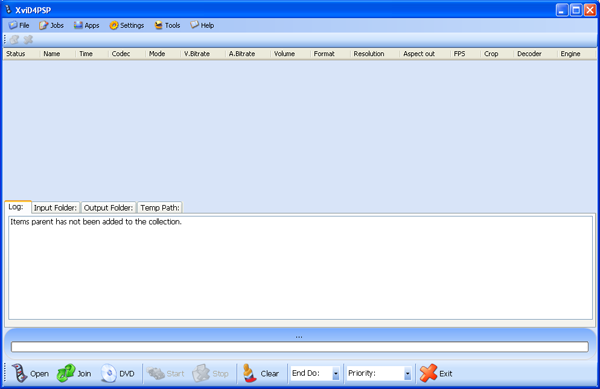The image size is (600, 389).
Task: Click the red Exit cross icon
Action: point(428,373)
